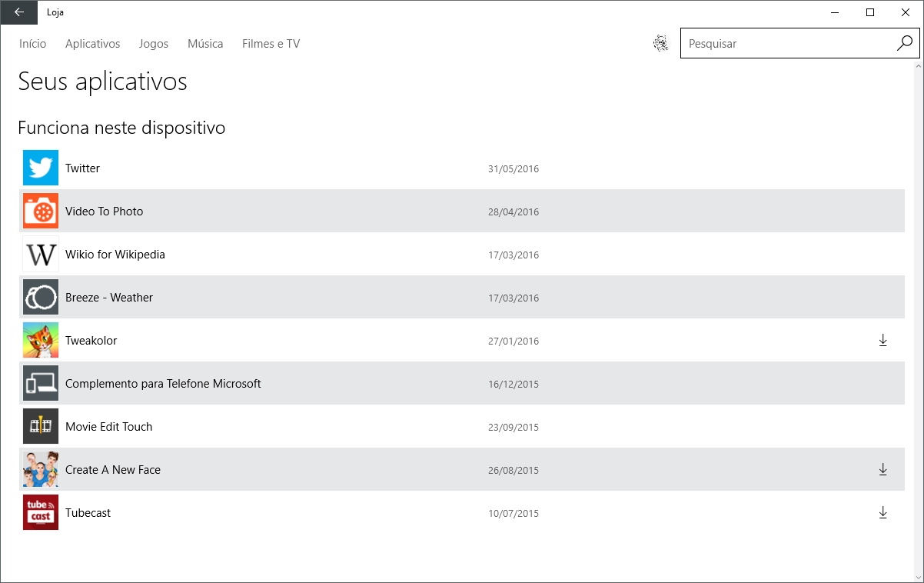Screen dimensions: 924x583
Task: Select the Breeze - Weather name
Action: point(109,298)
